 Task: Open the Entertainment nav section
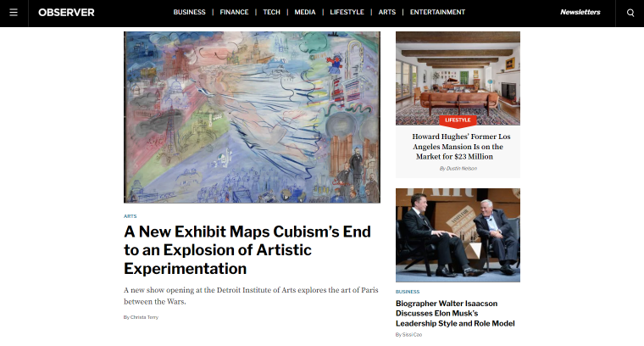point(437,13)
